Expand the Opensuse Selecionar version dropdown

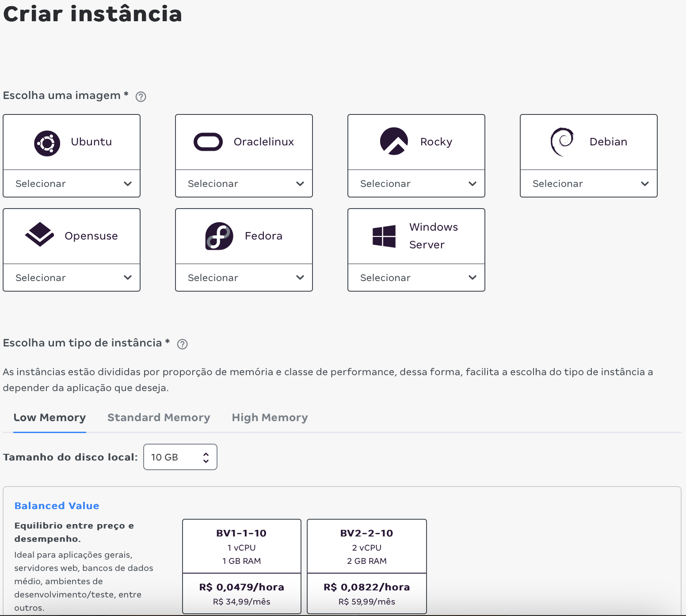pos(72,278)
